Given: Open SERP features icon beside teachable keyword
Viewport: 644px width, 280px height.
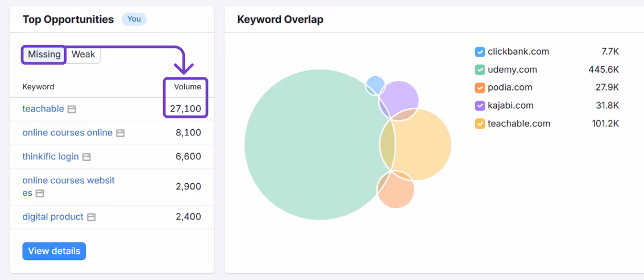Looking at the screenshot, I should click(72, 109).
